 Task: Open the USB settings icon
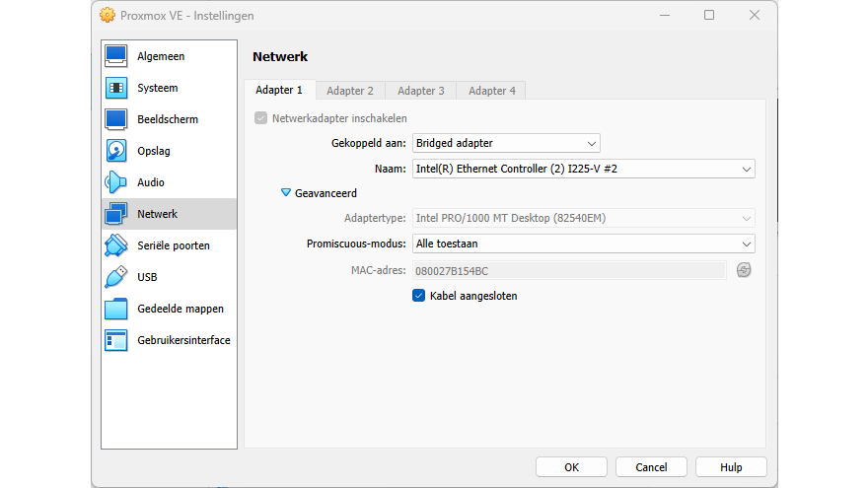116,277
